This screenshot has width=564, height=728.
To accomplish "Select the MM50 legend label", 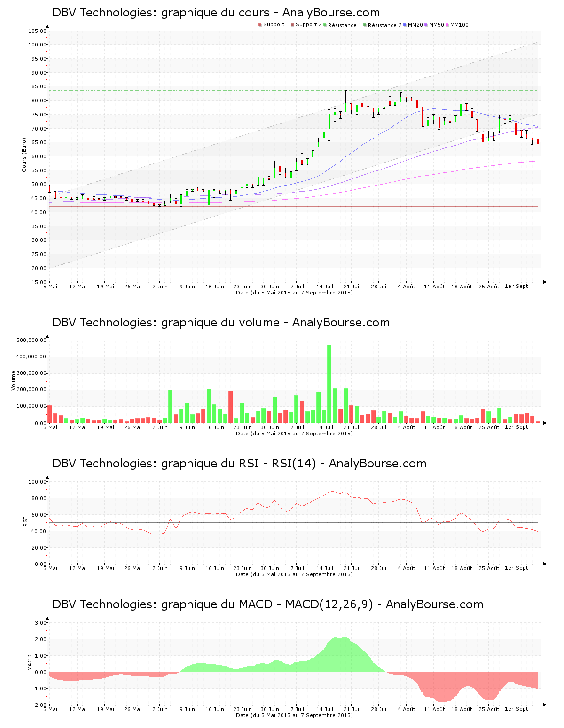I will tap(437, 25).
